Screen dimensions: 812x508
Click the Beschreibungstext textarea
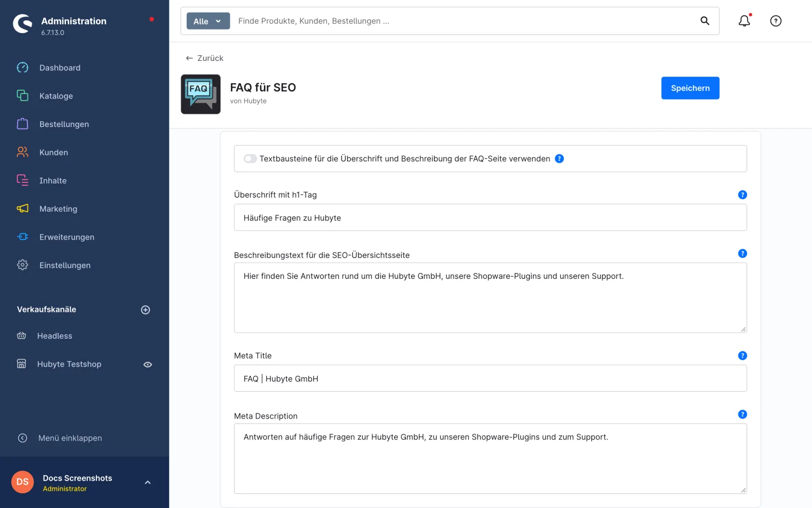[x=490, y=298]
